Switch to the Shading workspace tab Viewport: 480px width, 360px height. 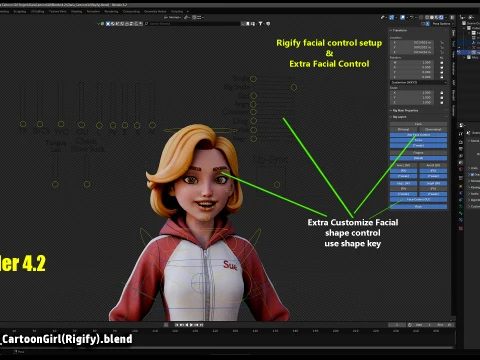click(76, 11)
